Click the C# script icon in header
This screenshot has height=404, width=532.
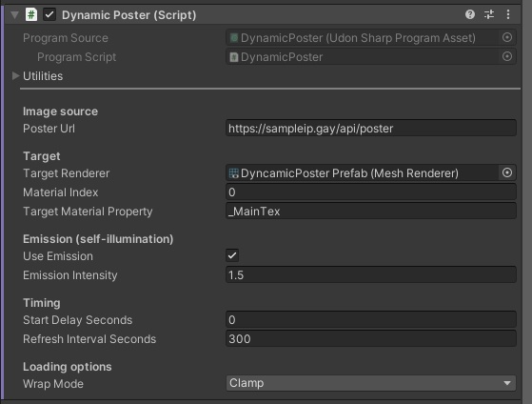[x=31, y=15]
